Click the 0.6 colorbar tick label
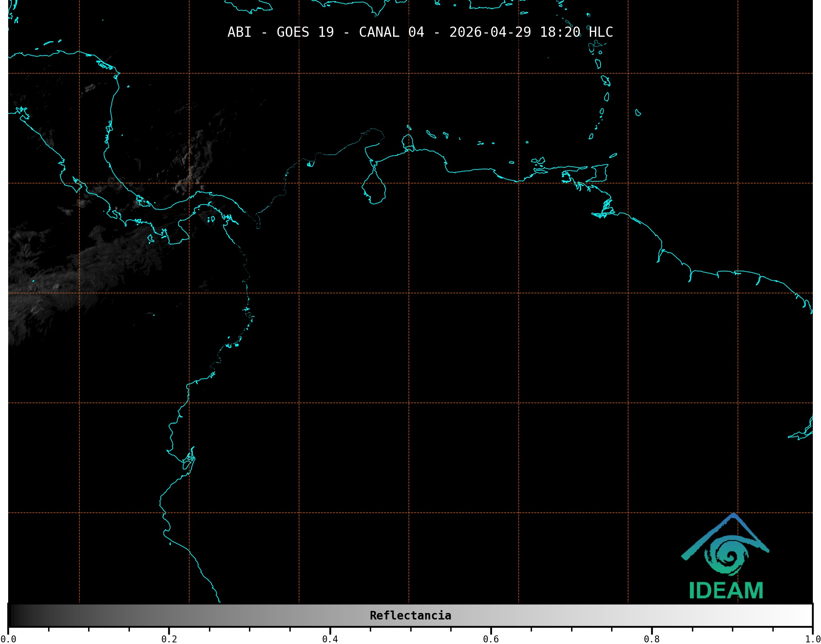The image size is (821, 644). 491,639
